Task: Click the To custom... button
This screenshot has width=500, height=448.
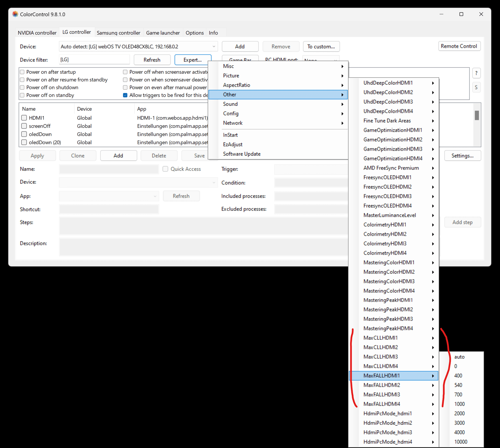Action: (321, 47)
